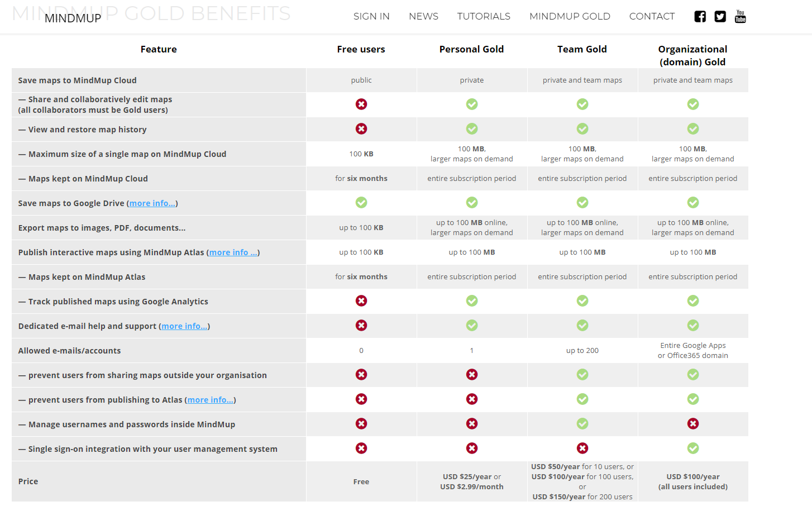Open the CONTACT menu item
Image resolution: width=812 pixels, height=506 pixels.
pyautogui.click(x=652, y=17)
